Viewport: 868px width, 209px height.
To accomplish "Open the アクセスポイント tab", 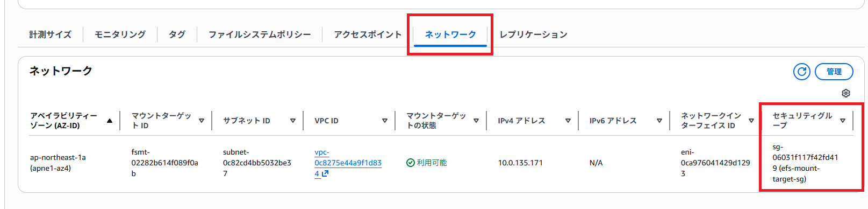I will point(368,34).
